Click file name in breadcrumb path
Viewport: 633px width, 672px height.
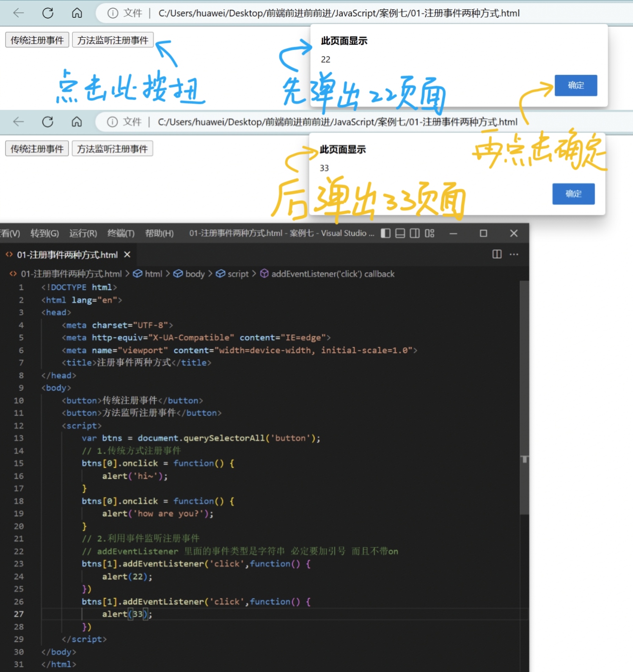pos(72,274)
